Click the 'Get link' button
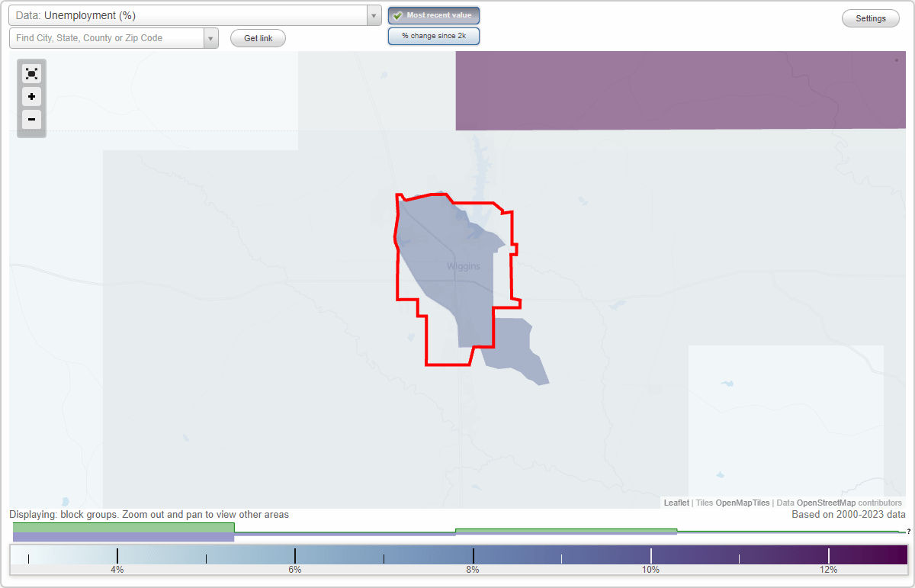915x588 pixels. pos(258,37)
